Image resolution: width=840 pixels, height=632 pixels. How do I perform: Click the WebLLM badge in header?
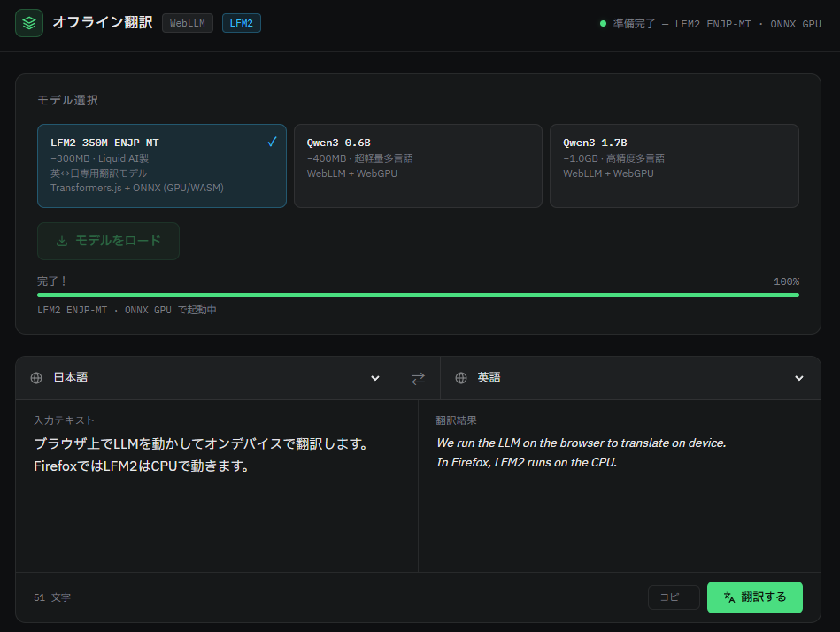click(x=187, y=23)
